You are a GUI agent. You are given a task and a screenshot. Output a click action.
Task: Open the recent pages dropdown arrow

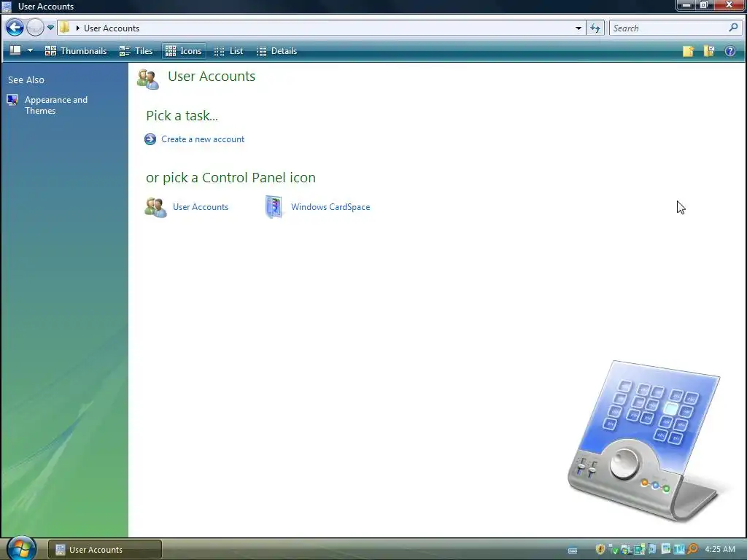point(50,28)
